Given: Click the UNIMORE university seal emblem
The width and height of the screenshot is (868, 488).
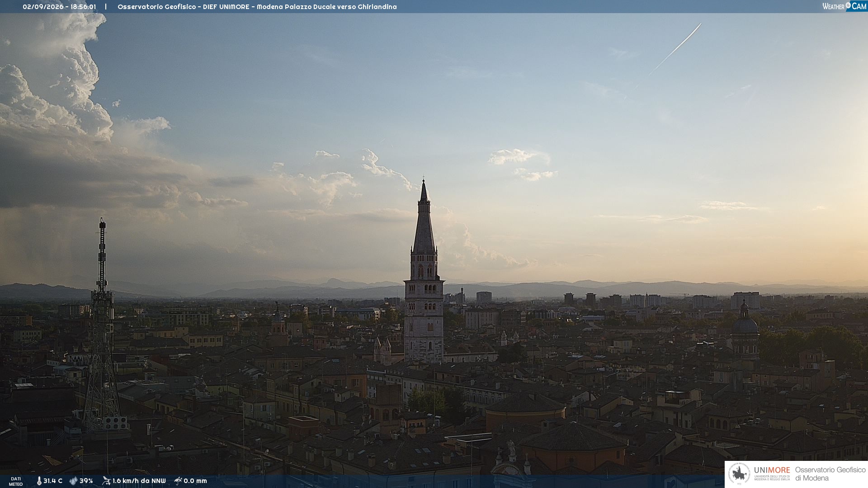Looking at the screenshot, I should click(x=739, y=474).
